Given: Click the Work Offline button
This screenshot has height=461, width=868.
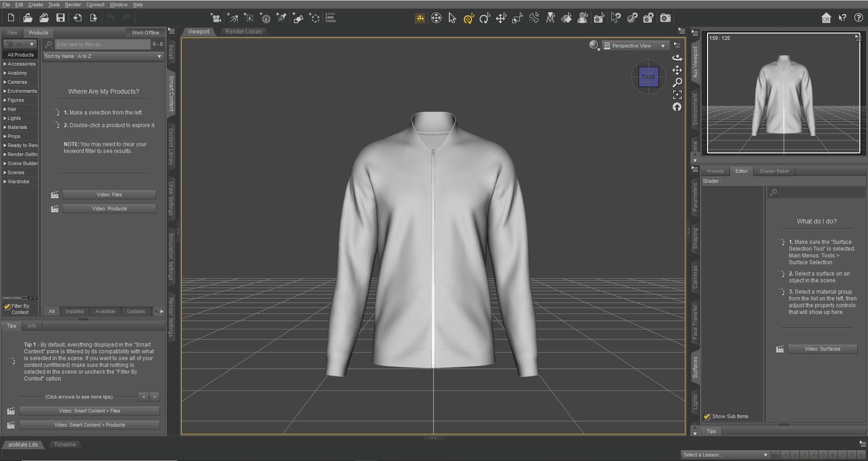Looking at the screenshot, I should pos(145,33).
